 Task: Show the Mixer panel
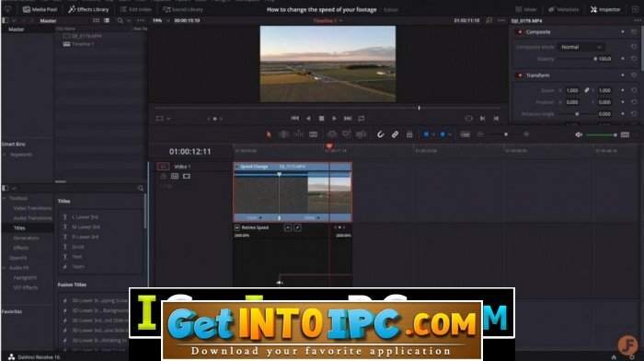pos(526,9)
